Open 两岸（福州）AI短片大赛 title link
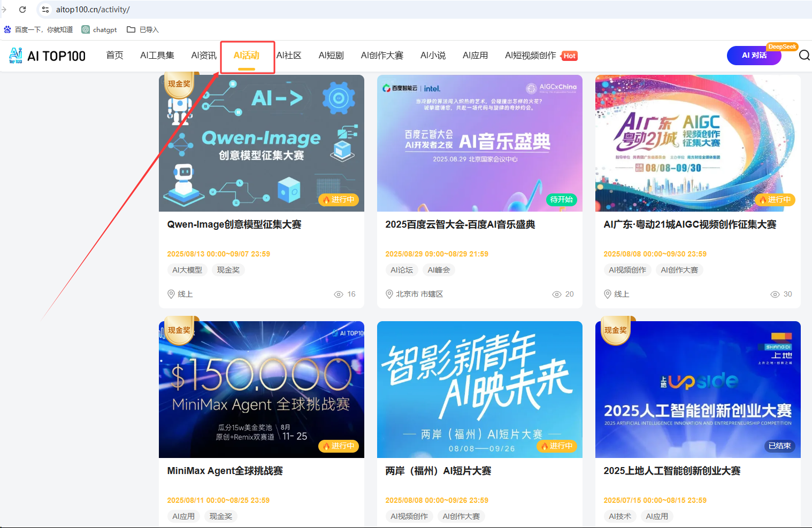The height and width of the screenshot is (528, 812). click(x=438, y=471)
